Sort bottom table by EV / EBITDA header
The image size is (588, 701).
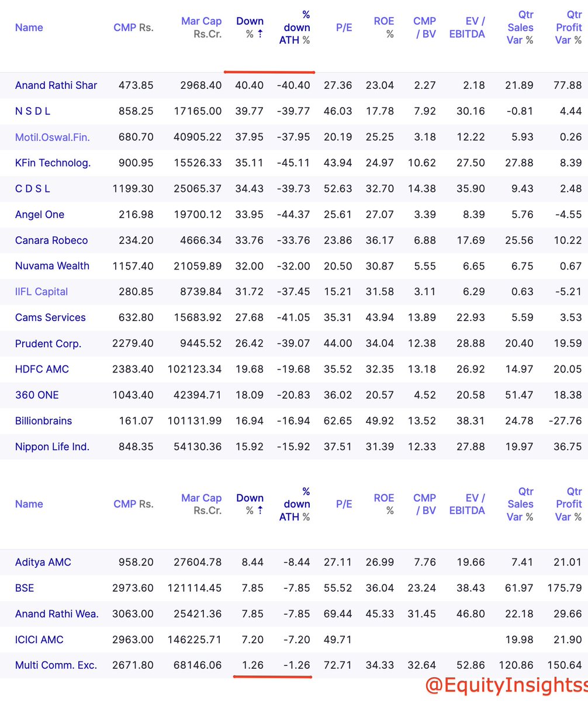click(x=467, y=505)
